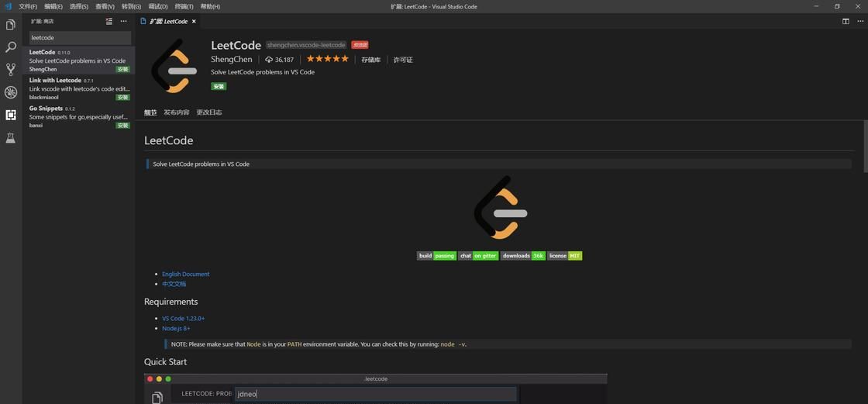Open the 文件(F) menu
Viewport: 868px width, 404px height.
28,7
